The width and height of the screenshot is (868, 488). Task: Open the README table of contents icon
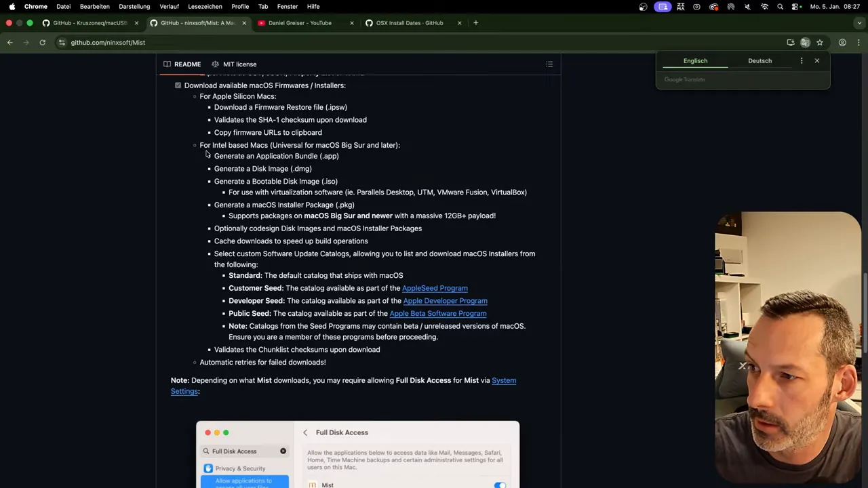click(549, 64)
